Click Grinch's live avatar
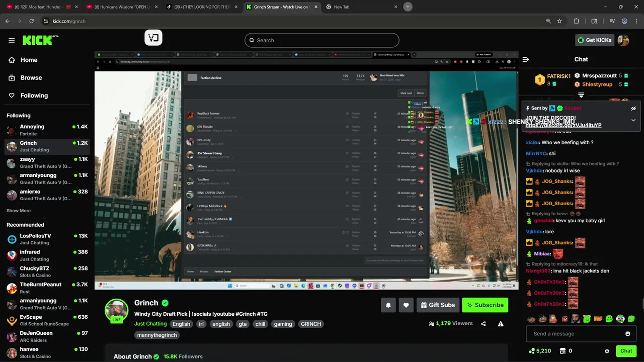The width and height of the screenshot is (644, 362). (x=116, y=311)
